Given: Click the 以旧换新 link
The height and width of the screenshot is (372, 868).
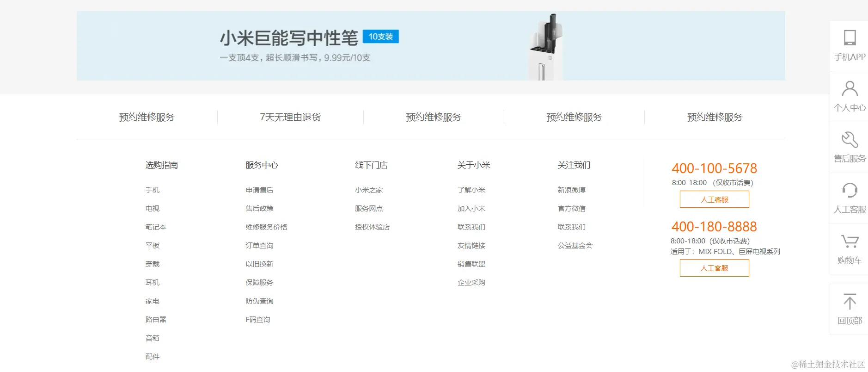Looking at the screenshot, I should point(259,264).
